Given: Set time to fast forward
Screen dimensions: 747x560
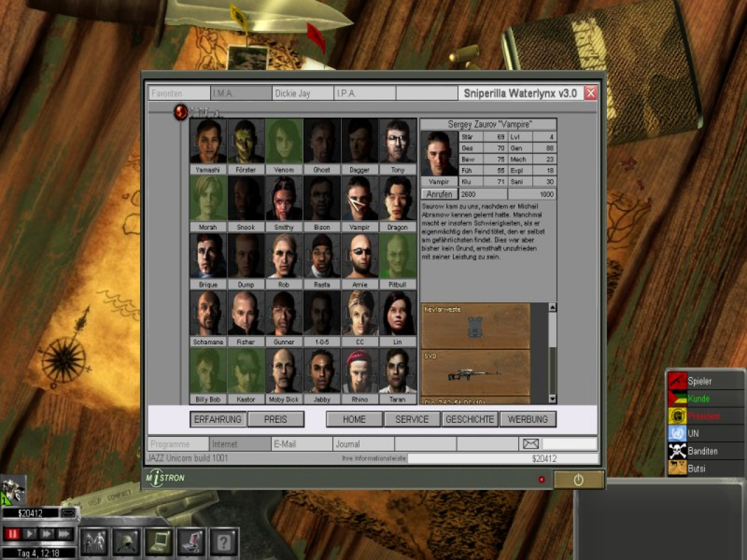Looking at the screenshot, I should (x=47, y=533).
